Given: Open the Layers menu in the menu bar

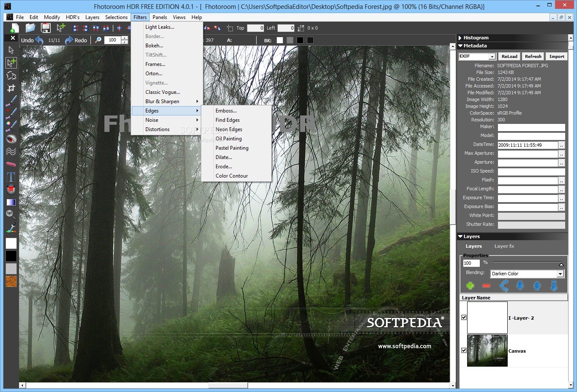Looking at the screenshot, I should coord(92,17).
